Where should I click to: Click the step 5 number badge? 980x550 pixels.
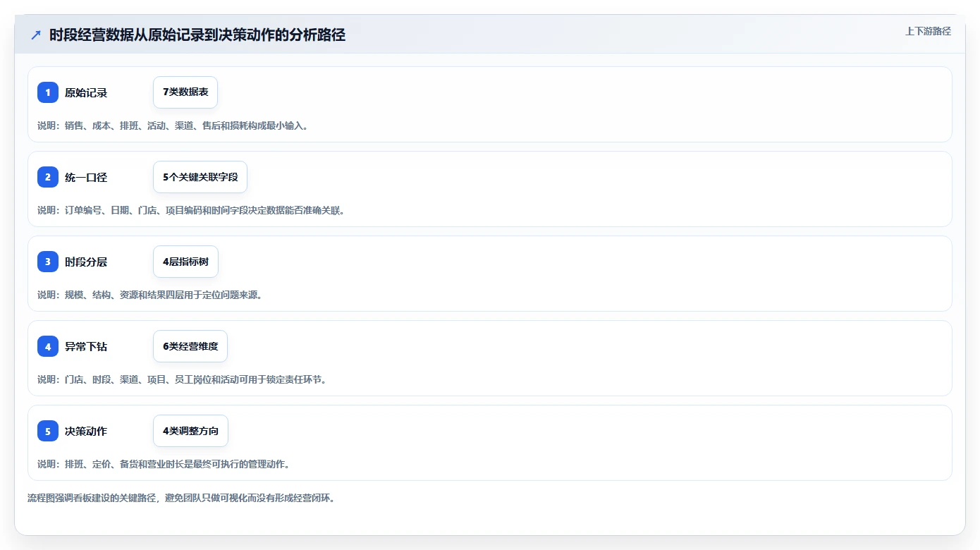[x=48, y=431]
